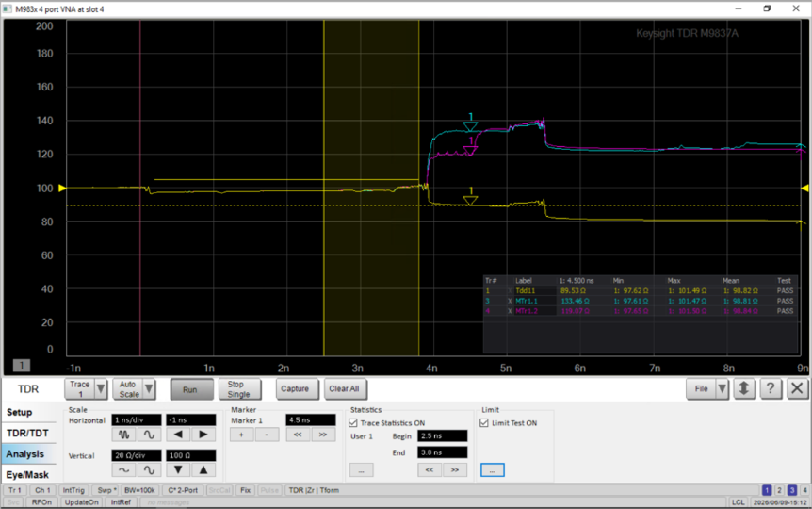Decrease vertical scale with flat-wave icon

pos(123,470)
